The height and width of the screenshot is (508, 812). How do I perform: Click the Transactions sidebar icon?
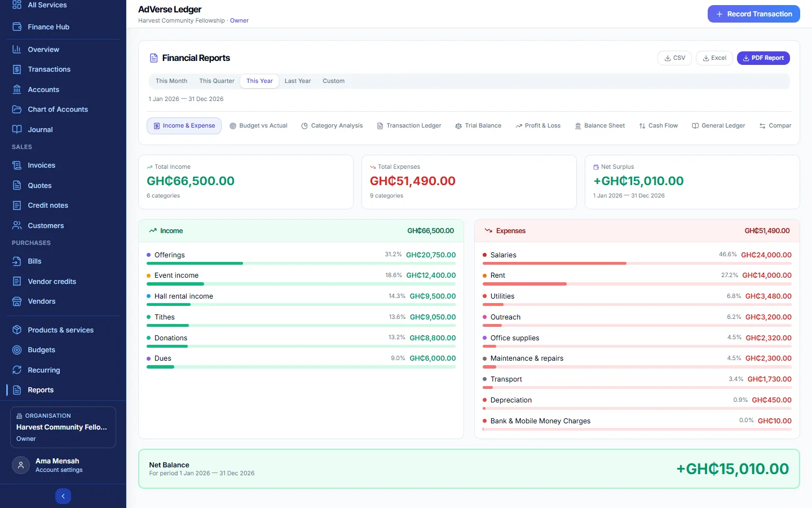click(17, 69)
